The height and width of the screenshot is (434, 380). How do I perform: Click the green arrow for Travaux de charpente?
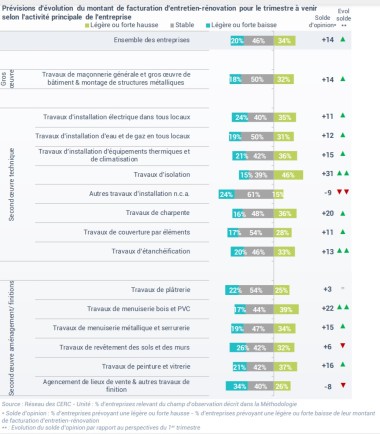(343, 213)
